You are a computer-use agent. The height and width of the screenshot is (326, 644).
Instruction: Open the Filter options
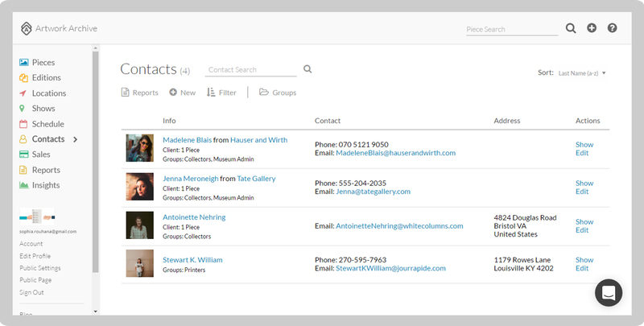[x=221, y=93]
